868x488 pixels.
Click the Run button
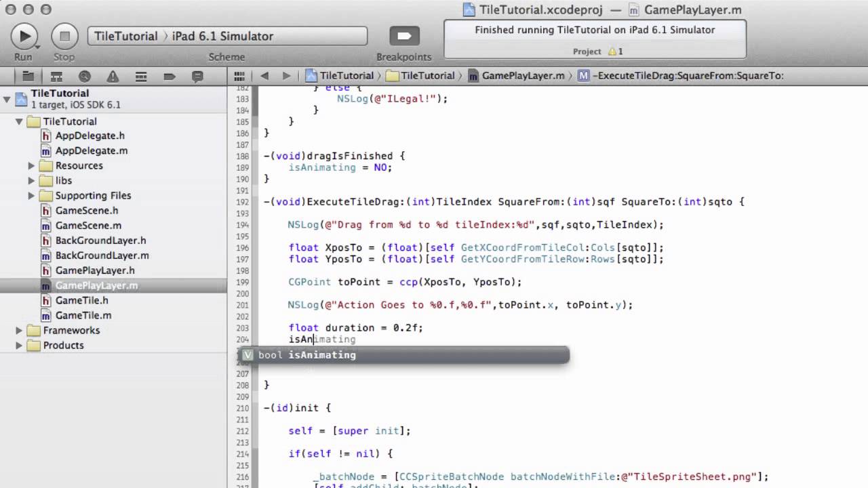24,36
